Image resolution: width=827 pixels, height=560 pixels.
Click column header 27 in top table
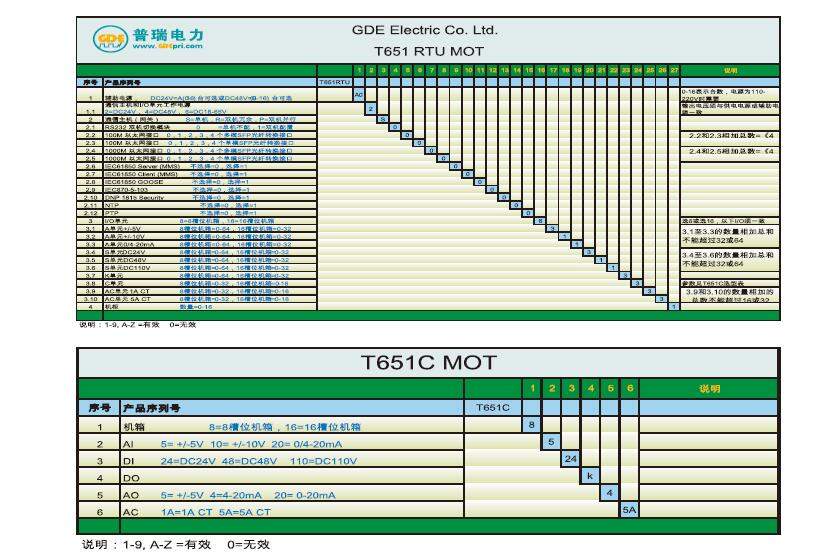pos(675,71)
